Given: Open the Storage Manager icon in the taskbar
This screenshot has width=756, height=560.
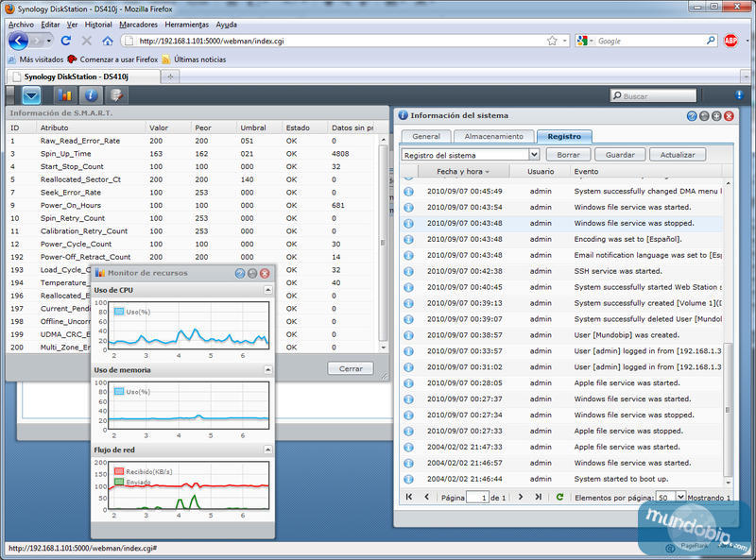Looking at the screenshot, I should pyautogui.click(x=116, y=95).
